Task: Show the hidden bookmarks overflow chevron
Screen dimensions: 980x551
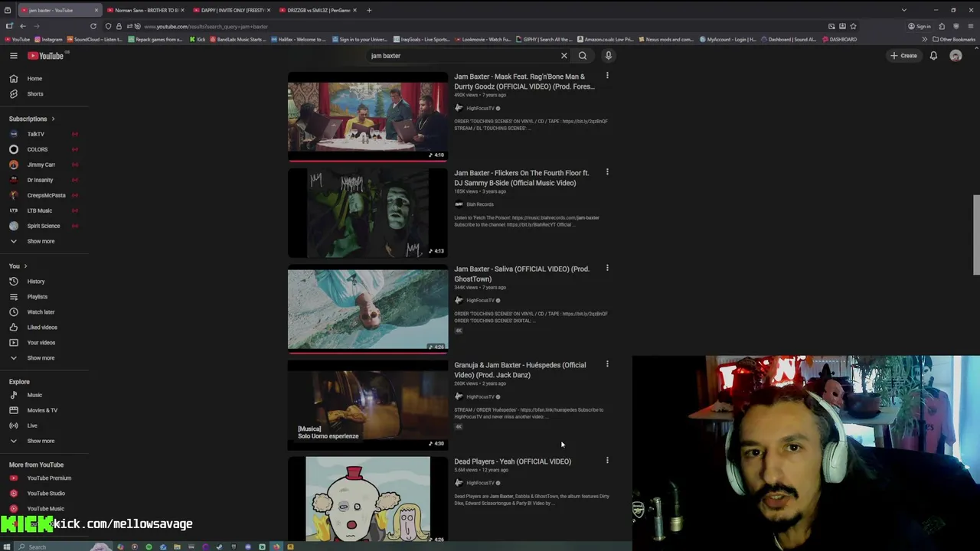Action: [924, 40]
